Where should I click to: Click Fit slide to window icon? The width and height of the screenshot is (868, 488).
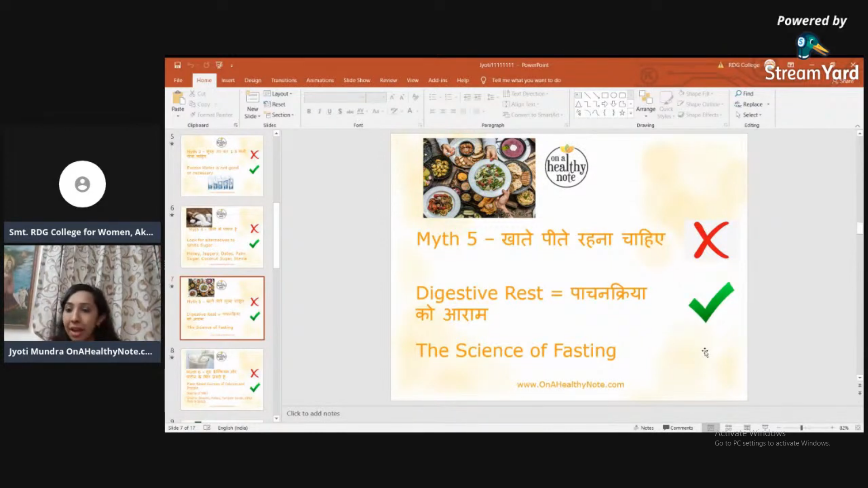(858, 427)
